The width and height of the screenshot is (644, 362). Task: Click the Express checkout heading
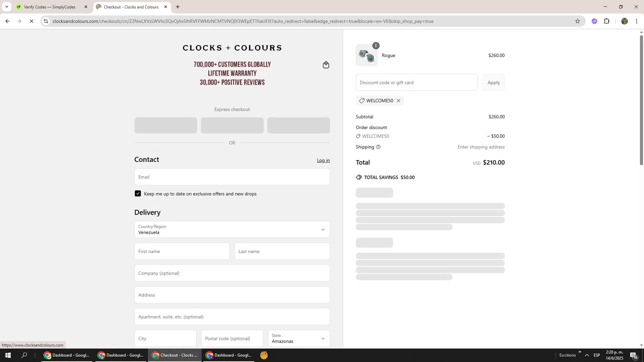tap(232, 109)
